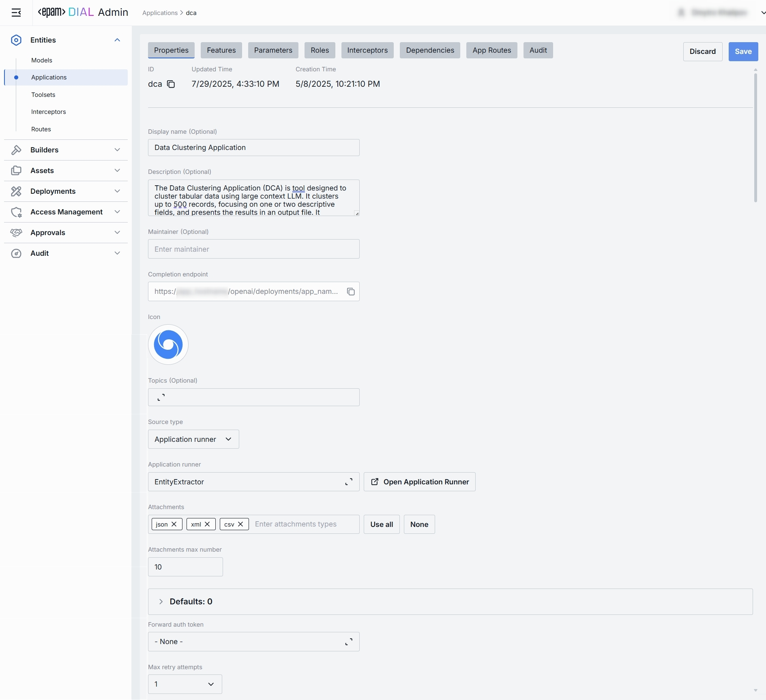This screenshot has height=700, width=766.
Task: Open the Interceptors tab
Action: click(367, 50)
